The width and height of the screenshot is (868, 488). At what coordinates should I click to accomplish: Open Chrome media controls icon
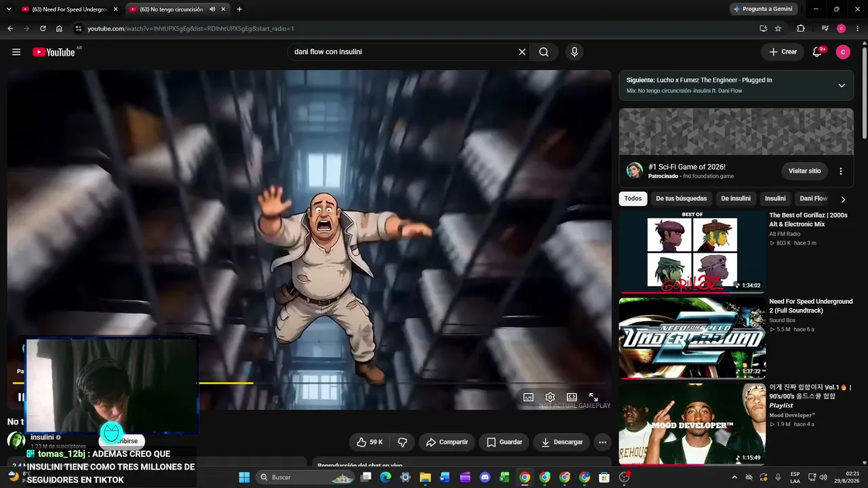tap(825, 28)
